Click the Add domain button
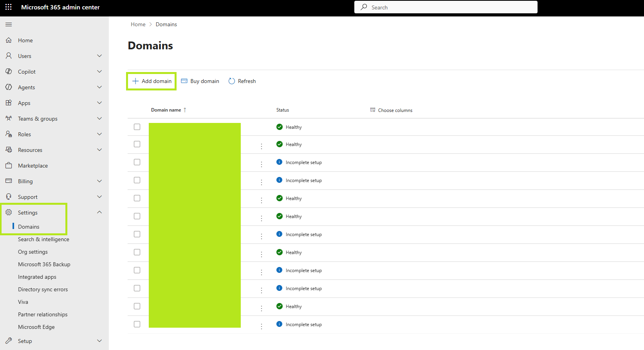 click(152, 81)
